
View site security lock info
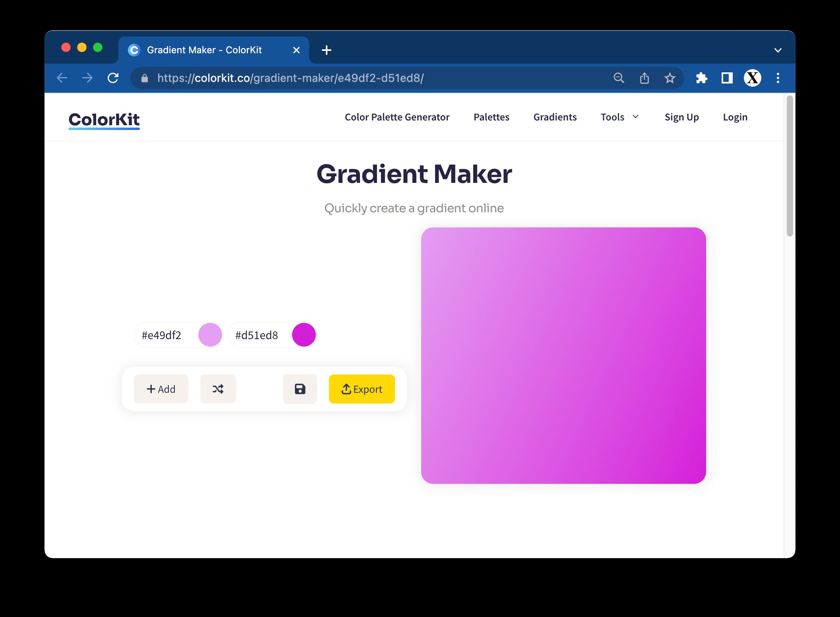pyautogui.click(x=145, y=78)
